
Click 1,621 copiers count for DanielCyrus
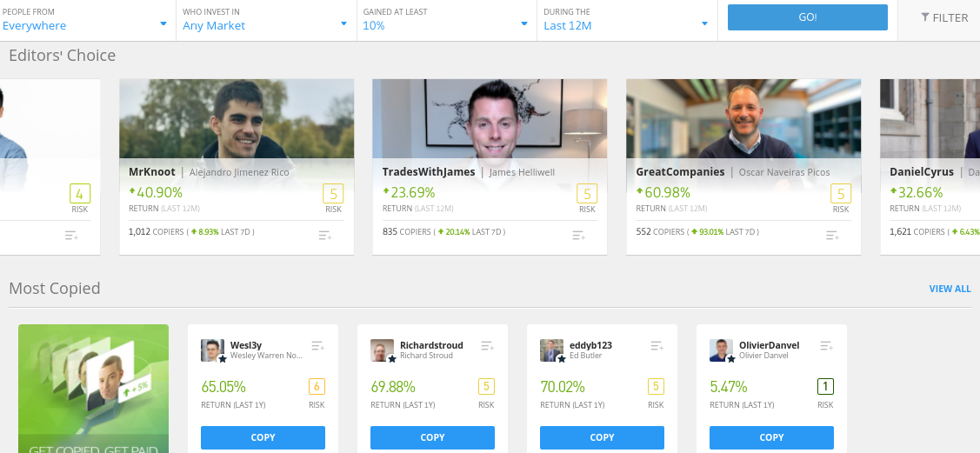point(901,232)
